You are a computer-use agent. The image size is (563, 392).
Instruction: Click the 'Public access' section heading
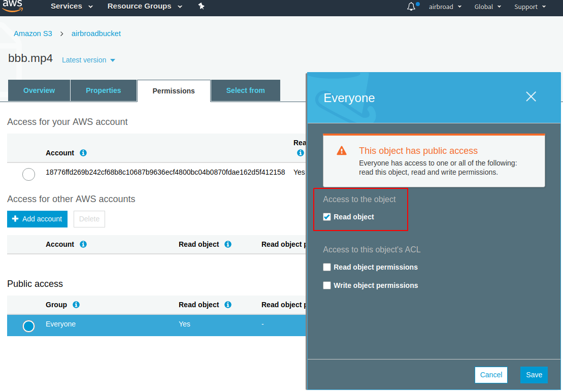(x=35, y=284)
